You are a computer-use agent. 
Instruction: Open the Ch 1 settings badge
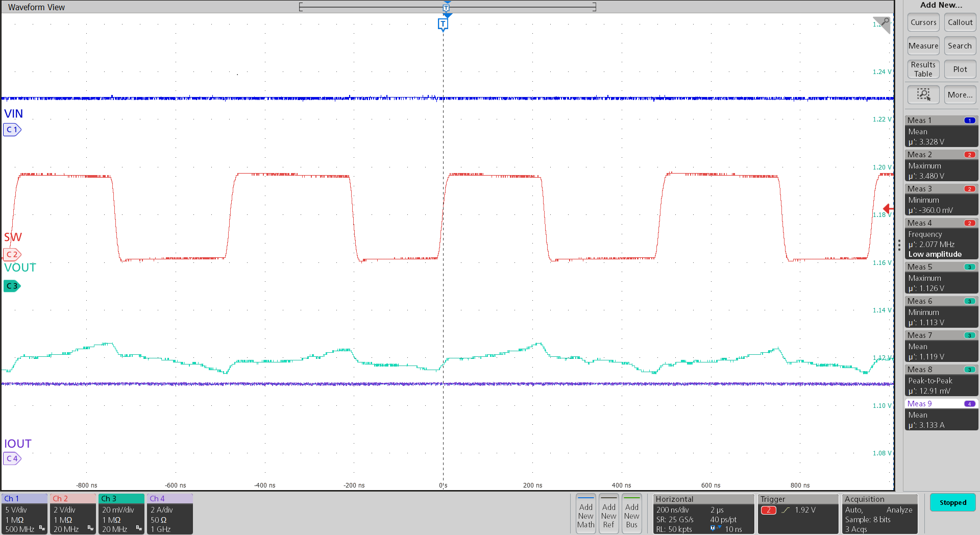[24, 514]
